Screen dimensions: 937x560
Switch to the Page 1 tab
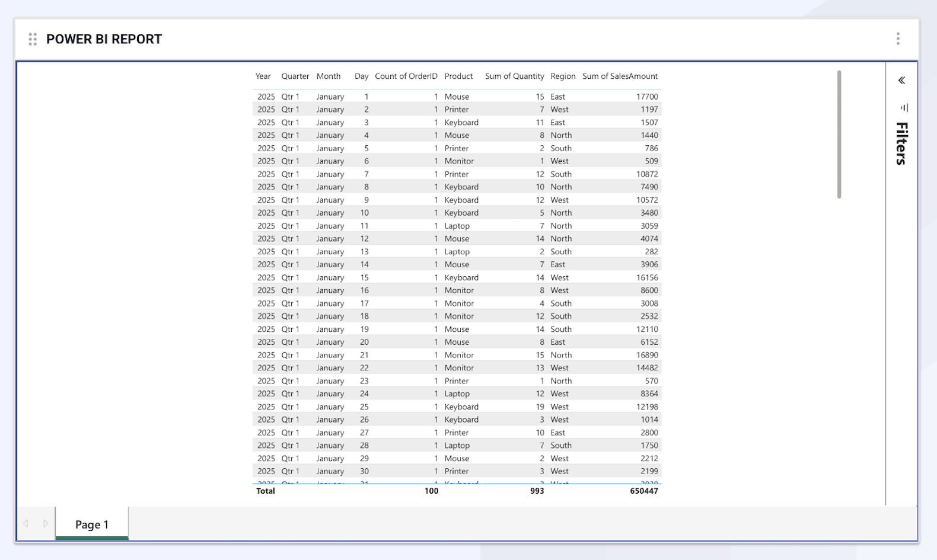(92, 524)
